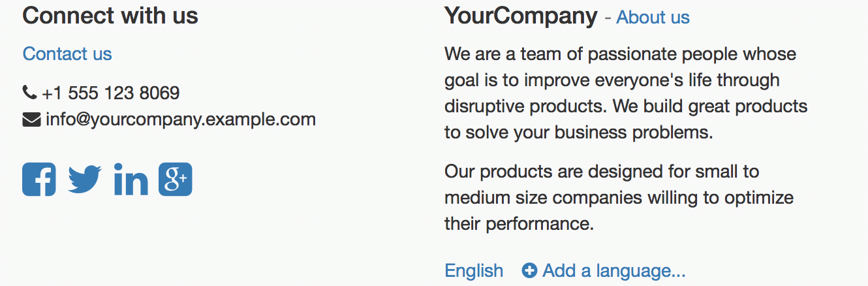The height and width of the screenshot is (286, 868).
Task: Click the phone handset icon
Action: pos(29,93)
